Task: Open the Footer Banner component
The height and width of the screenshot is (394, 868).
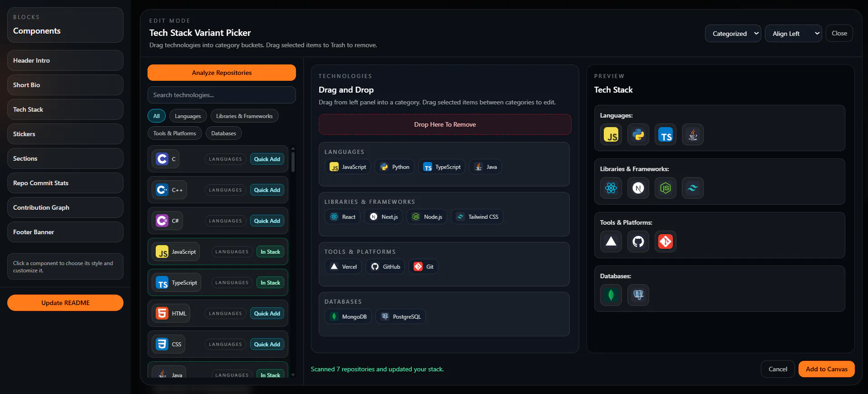Action: (65, 232)
